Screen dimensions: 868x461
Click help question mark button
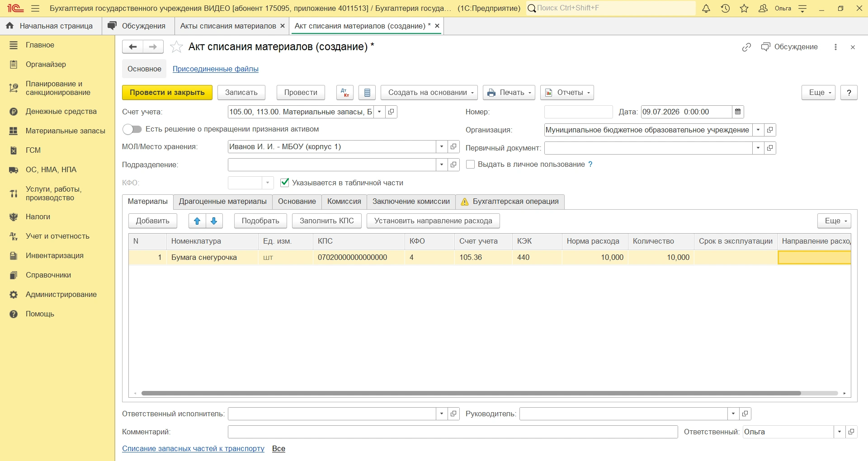849,93
